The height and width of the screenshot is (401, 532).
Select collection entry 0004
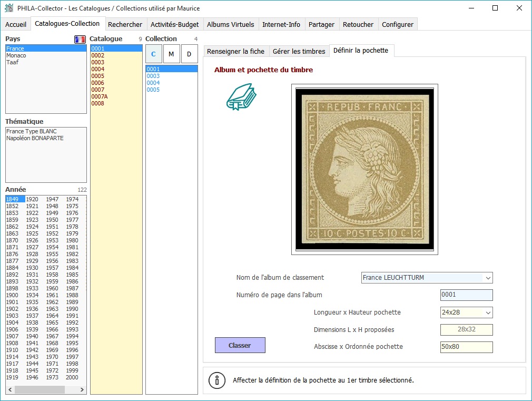point(171,83)
